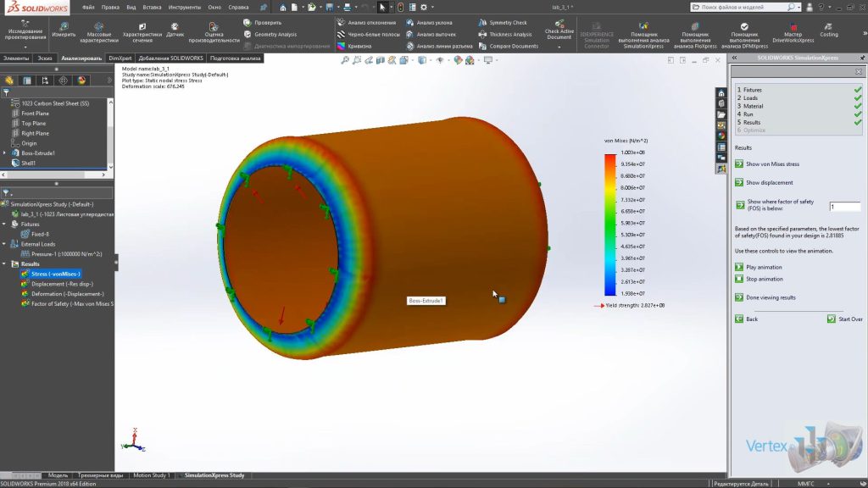The width and height of the screenshot is (868, 488).
Task: Launch Compare Documents tool
Action: [509, 46]
